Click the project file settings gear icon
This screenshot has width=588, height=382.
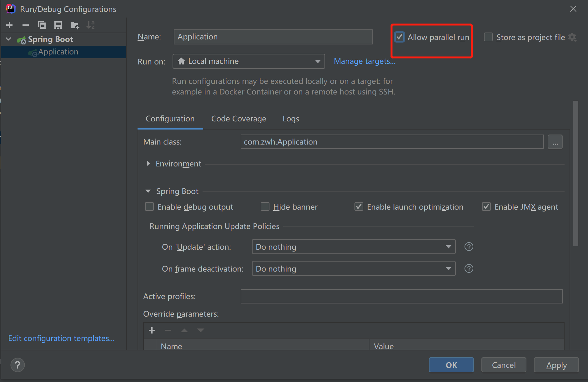coord(572,37)
